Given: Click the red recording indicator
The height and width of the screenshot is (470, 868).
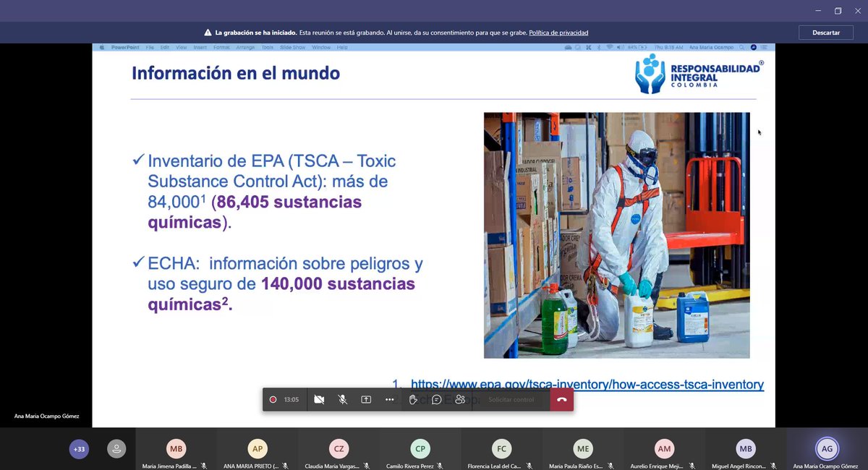Looking at the screenshot, I should pos(273,399).
